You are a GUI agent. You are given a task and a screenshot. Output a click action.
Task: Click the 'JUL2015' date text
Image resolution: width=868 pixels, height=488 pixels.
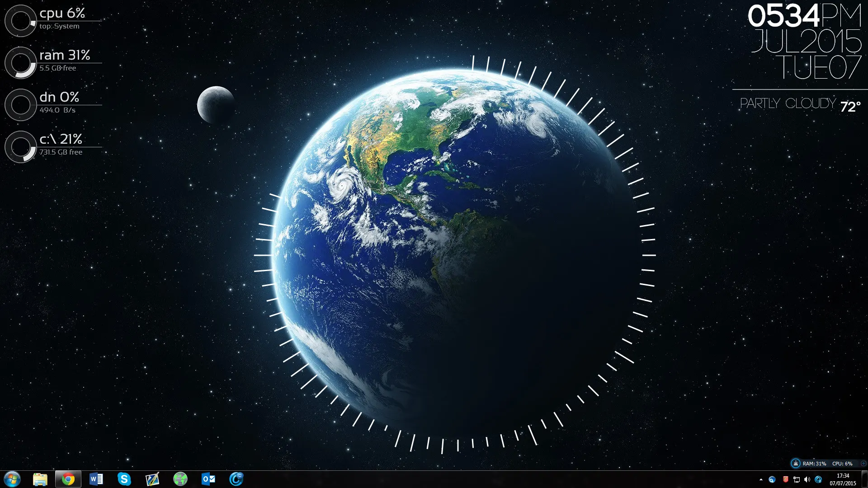click(x=807, y=42)
